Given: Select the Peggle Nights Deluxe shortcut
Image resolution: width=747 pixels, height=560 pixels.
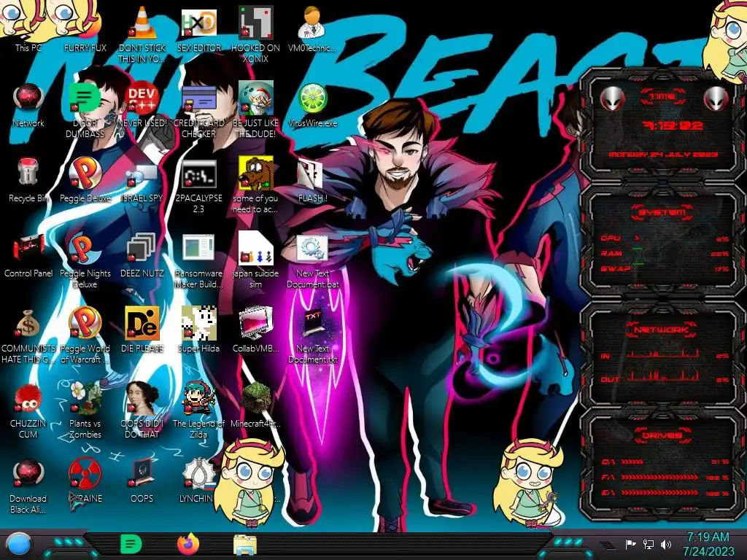Looking at the screenshot, I should pyautogui.click(x=85, y=261).
